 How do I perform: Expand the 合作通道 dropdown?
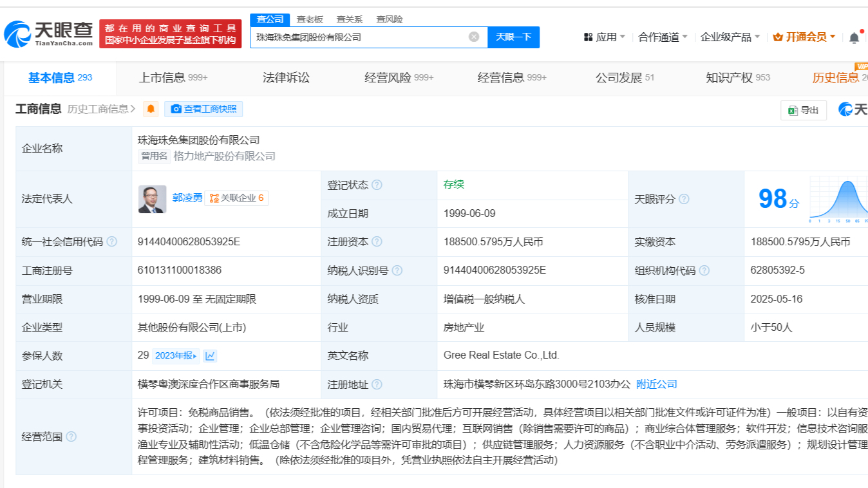click(x=663, y=37)
